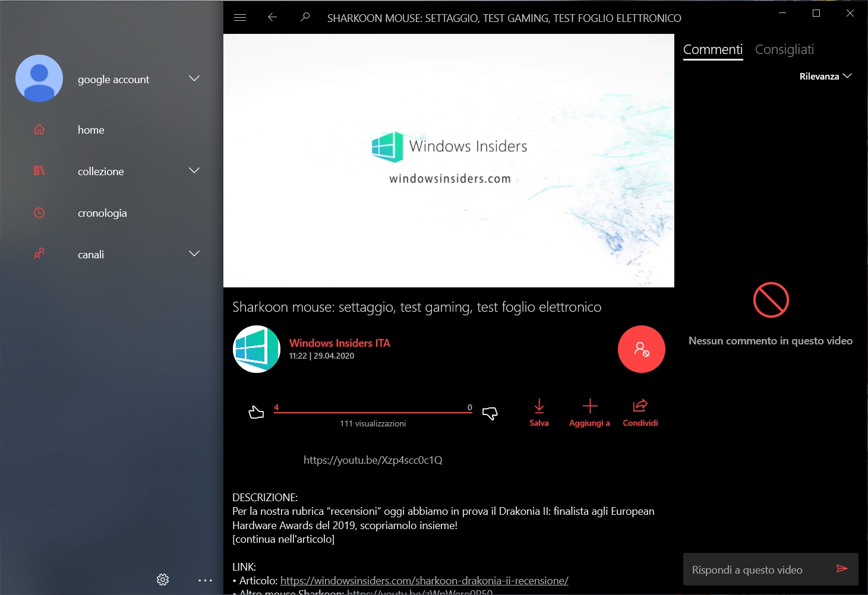Switch to the Commenti tab
868x595 pixels.
tap(713, 50)
